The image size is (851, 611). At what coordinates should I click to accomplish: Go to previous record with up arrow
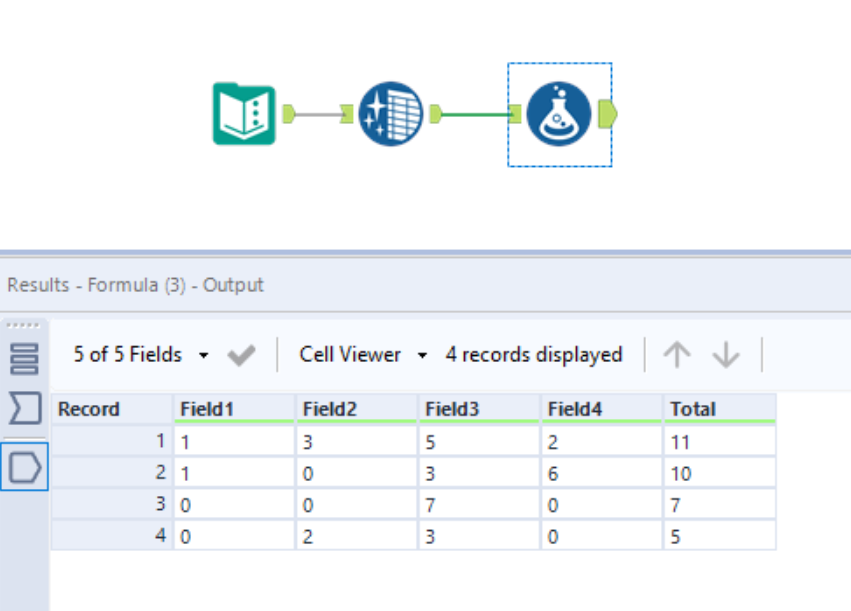pyautogui.click(x=677, y=355)
